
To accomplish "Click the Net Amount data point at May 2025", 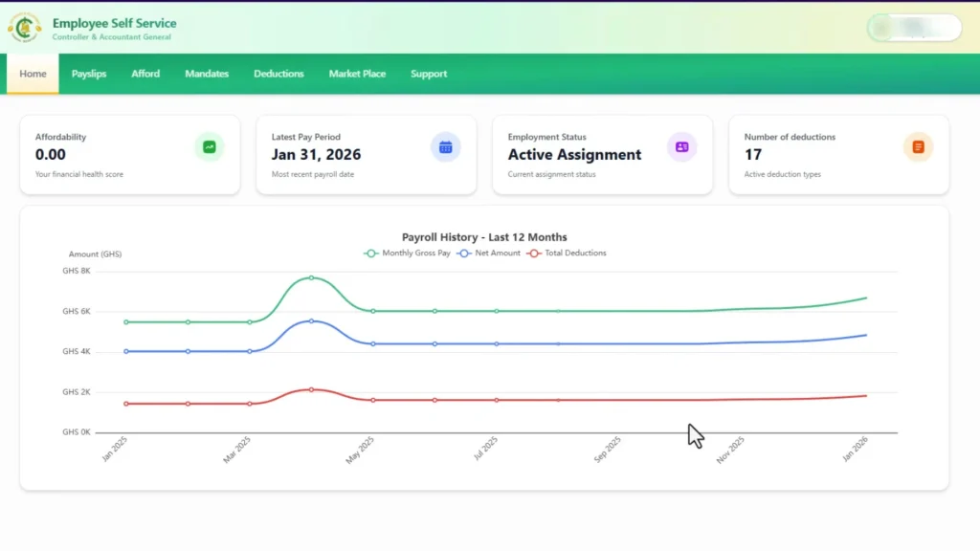I will [x=373, y=344].
